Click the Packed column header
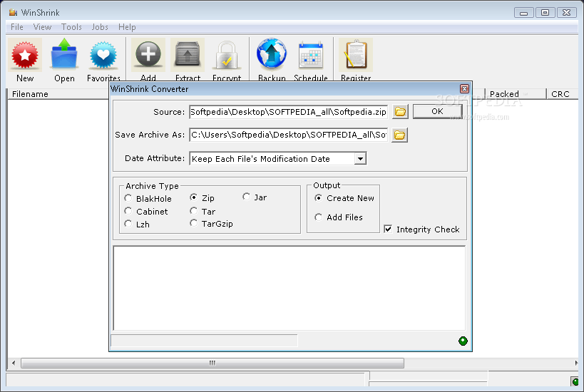 (x=516, y=94)
